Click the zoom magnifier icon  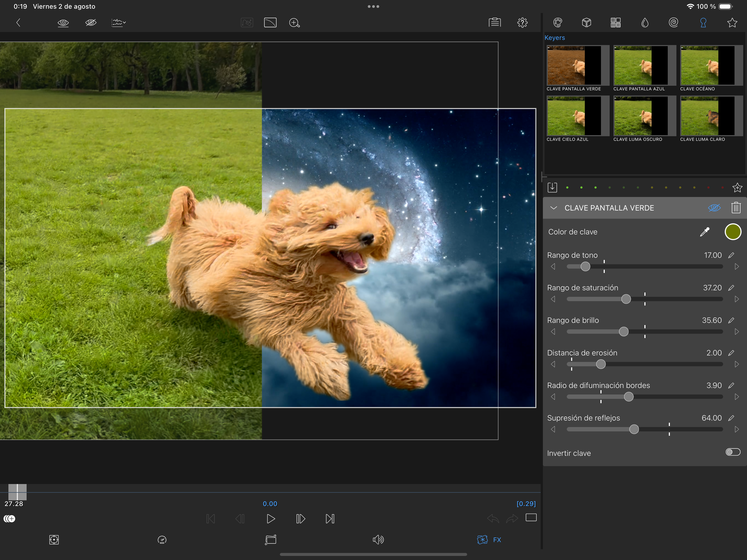[x=294, y=23]
